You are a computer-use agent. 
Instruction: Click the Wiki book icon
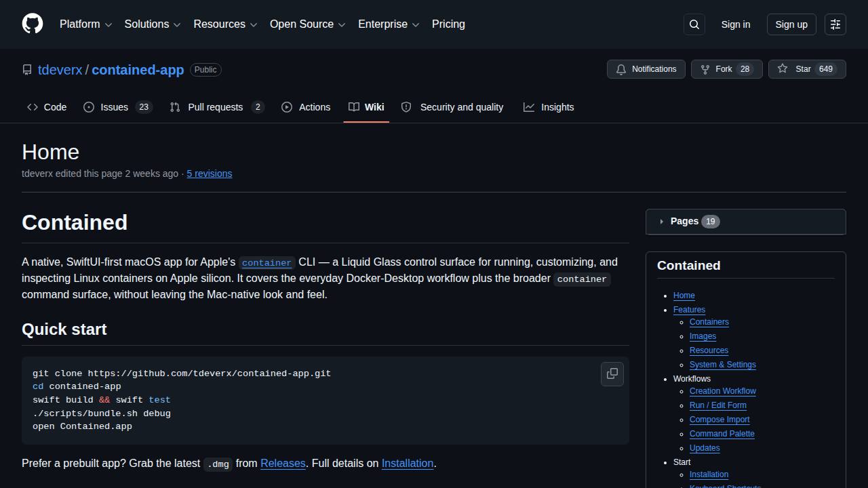click(x=354, y=107)
